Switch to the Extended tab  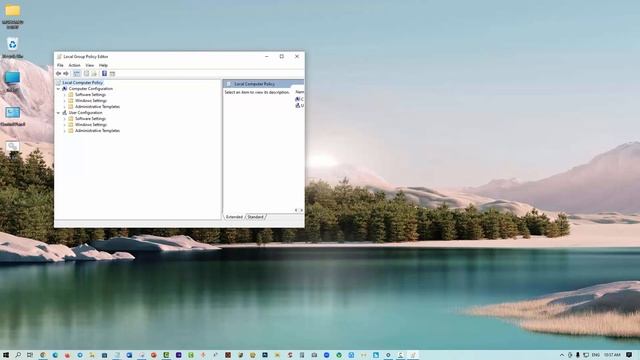[234, 217]
